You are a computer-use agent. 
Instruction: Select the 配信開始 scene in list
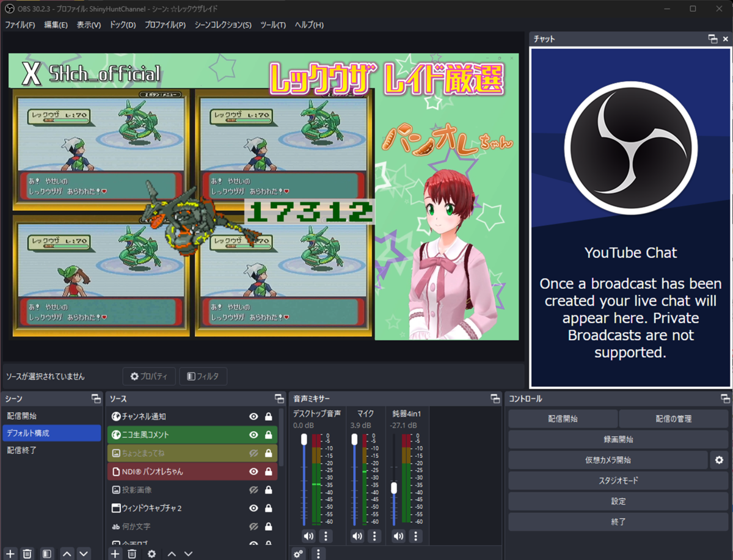(x=51, y=416)
